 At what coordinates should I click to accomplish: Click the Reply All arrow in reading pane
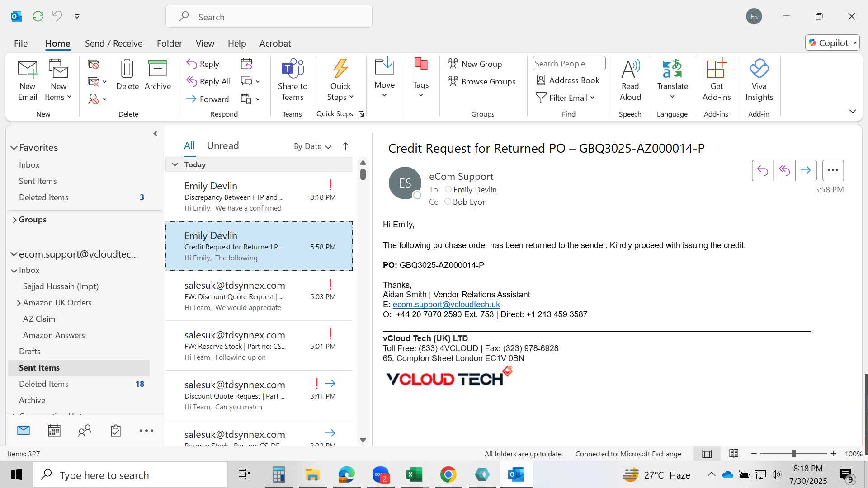pos(784,170)
